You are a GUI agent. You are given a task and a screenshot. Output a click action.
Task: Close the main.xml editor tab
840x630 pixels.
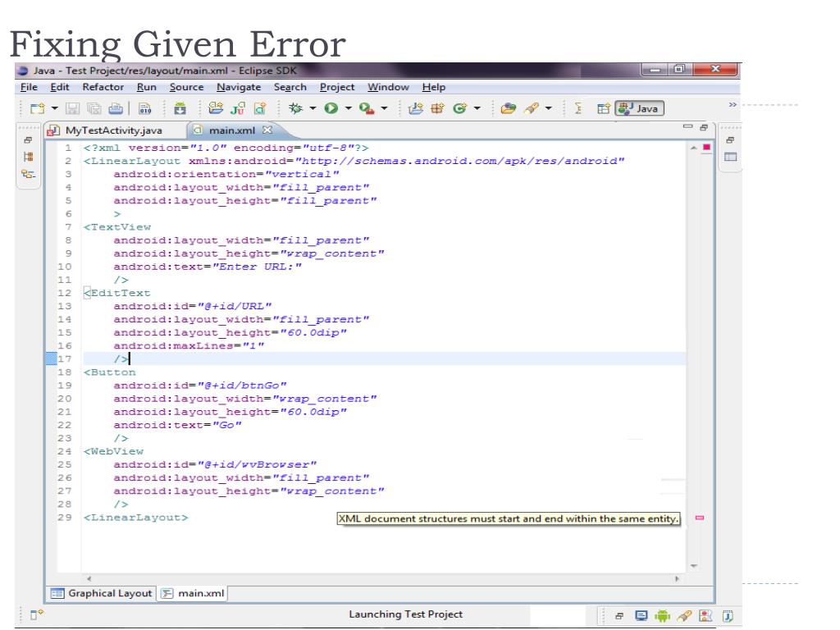pos(267,130)
